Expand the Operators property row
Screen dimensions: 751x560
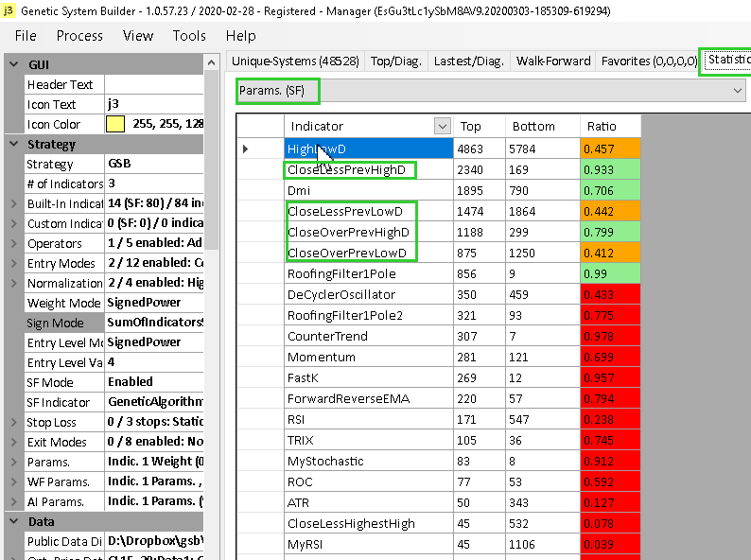click(x=13, y=244)
